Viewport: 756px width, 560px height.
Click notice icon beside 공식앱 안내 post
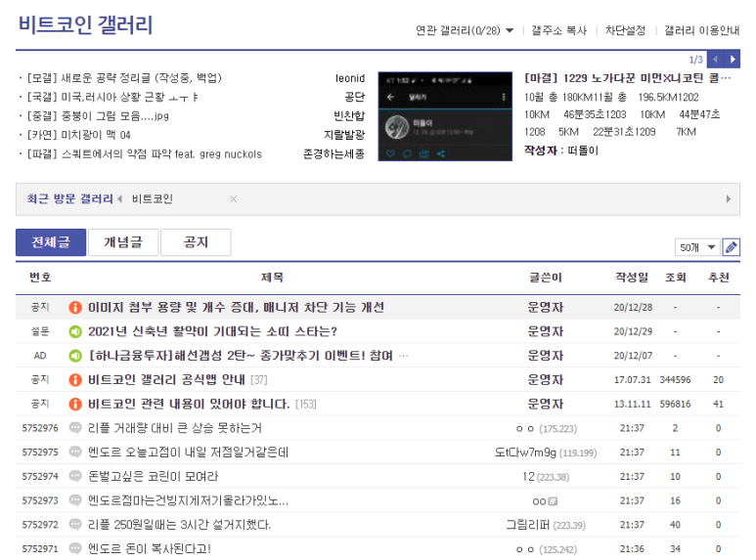click(x=75, y=380)
